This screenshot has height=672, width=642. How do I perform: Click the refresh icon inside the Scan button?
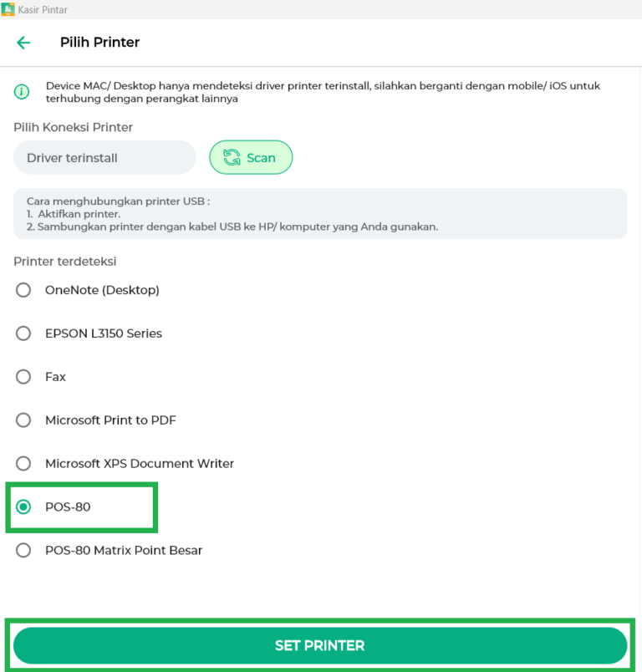click(232, 157)
